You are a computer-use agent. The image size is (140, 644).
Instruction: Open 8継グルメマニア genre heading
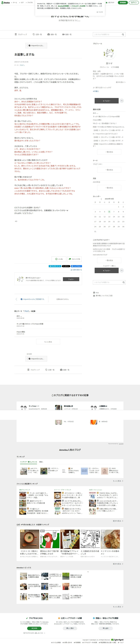(x=25, y=490)
